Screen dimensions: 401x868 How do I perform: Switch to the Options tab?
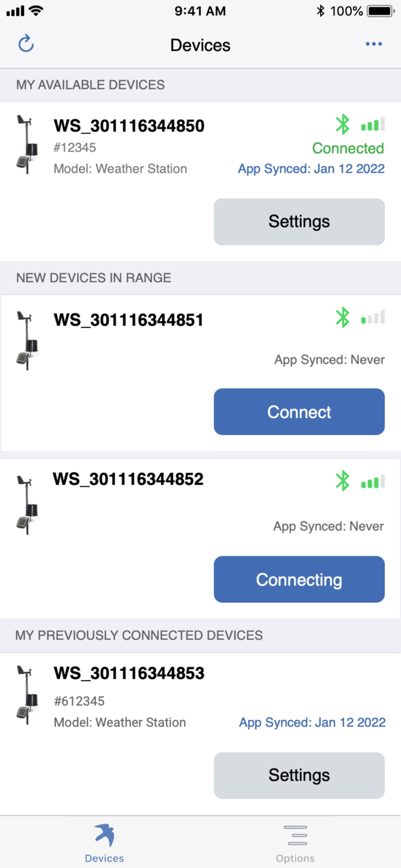(x=295, y=842)
